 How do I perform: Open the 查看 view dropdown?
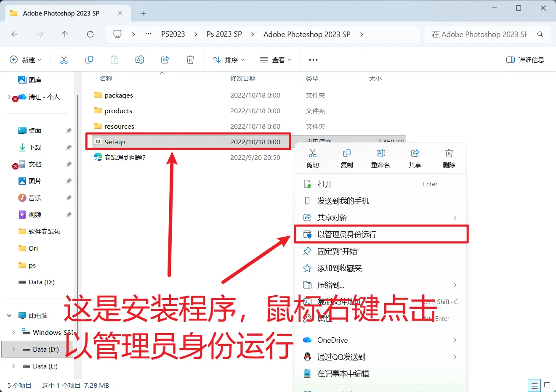(x=276, y=60)
